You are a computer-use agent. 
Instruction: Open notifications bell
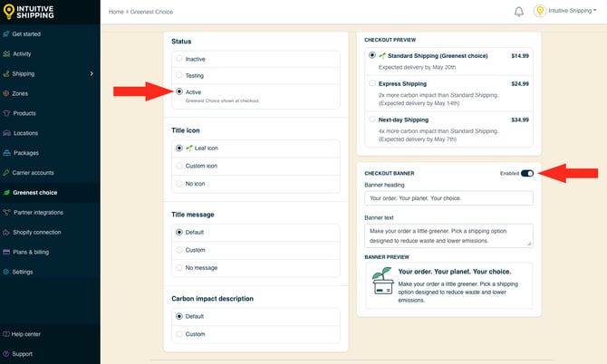(x=519, y=12)
